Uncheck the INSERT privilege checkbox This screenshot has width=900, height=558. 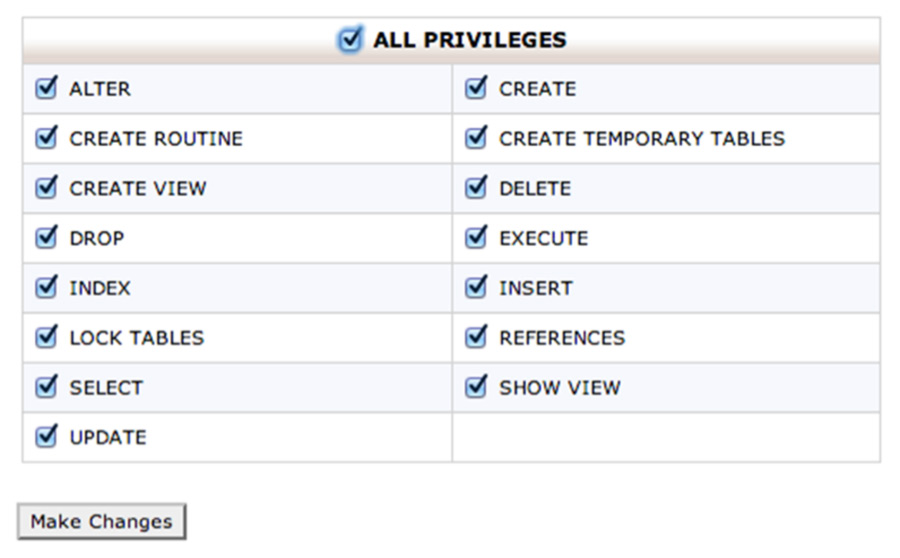pos(476,288)
